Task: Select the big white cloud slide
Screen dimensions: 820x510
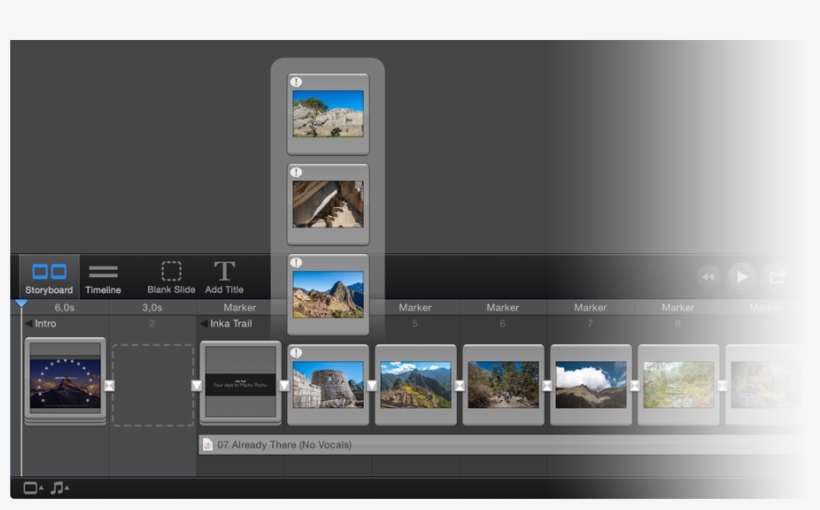Action: [x=591, y=385]
